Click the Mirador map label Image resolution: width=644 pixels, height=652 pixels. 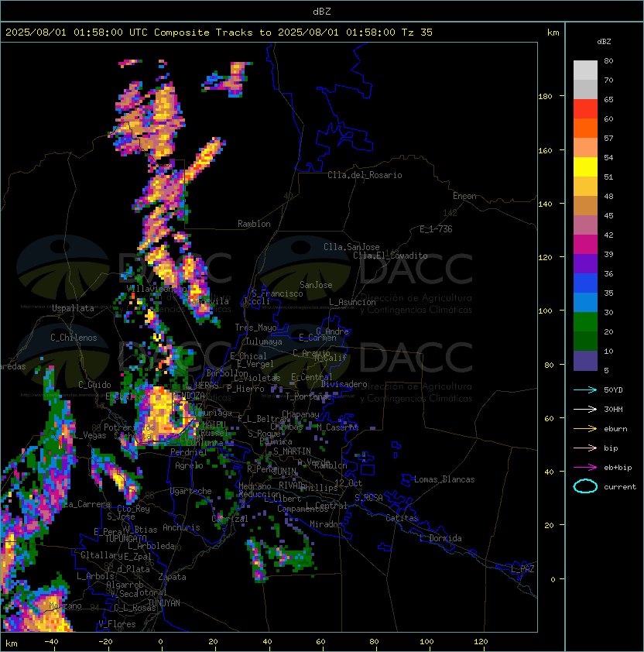click(326, 524)
